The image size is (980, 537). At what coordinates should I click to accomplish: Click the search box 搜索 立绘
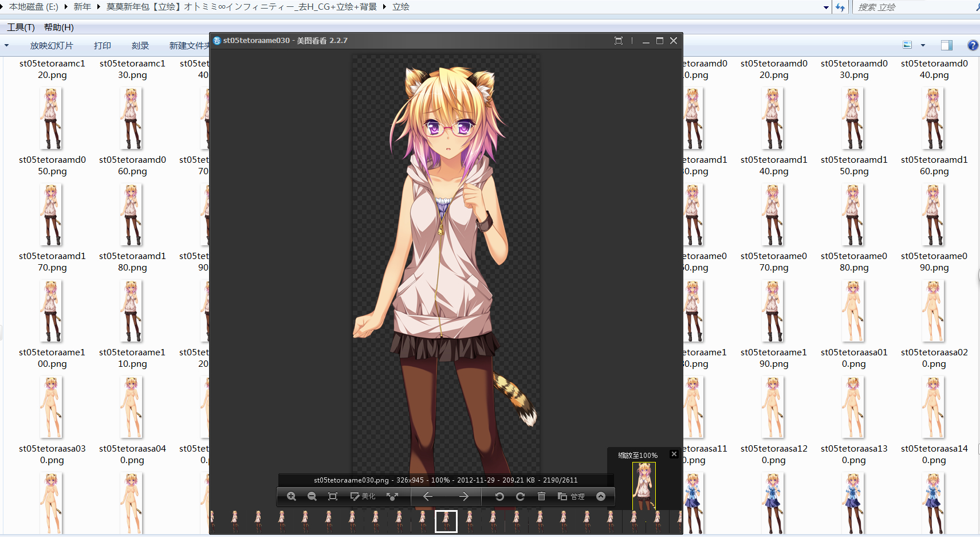915,7
